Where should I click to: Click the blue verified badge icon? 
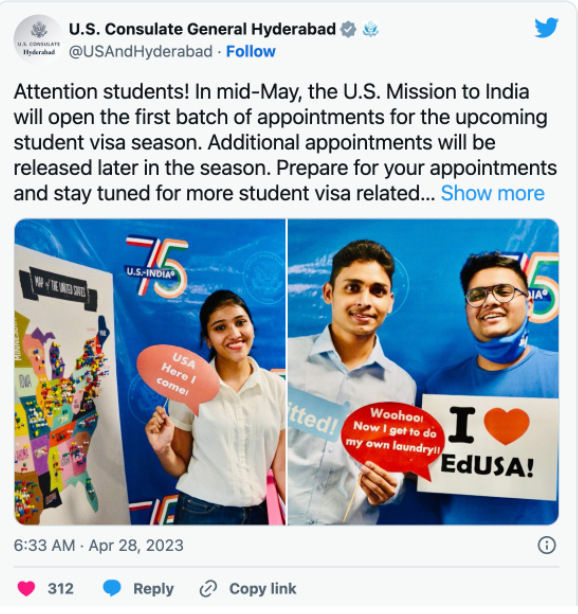[x=348, y=29]
